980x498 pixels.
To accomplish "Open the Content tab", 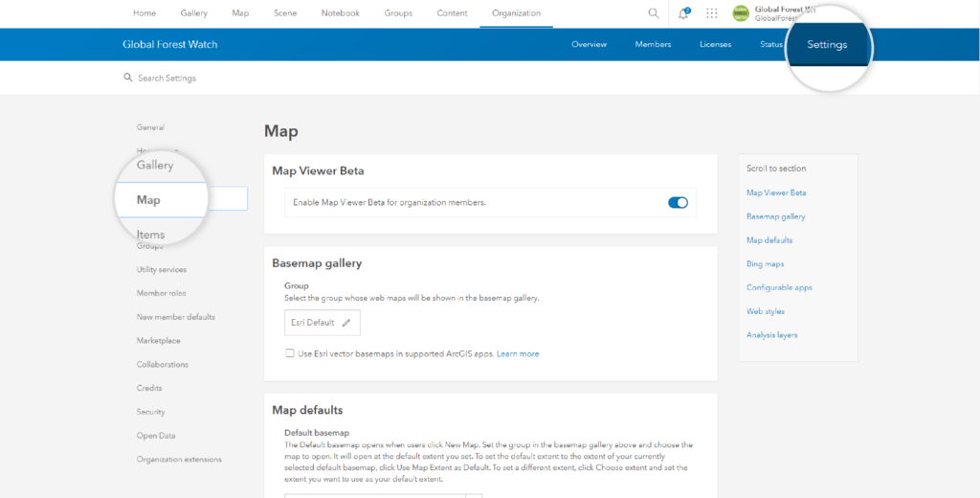I will [x=452, y=13].
